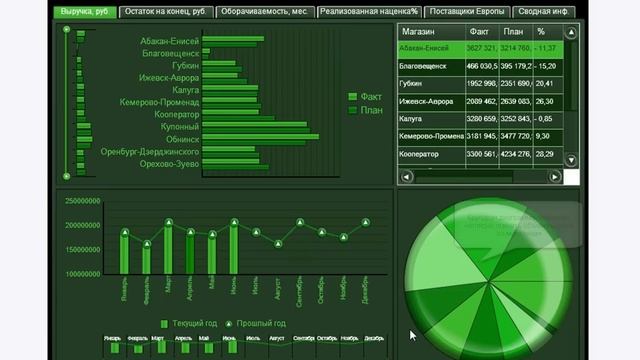The image size is (640, 360).
Task: Click the Оренбург-Дзерджинского chart label
Action: coord(150,152)
